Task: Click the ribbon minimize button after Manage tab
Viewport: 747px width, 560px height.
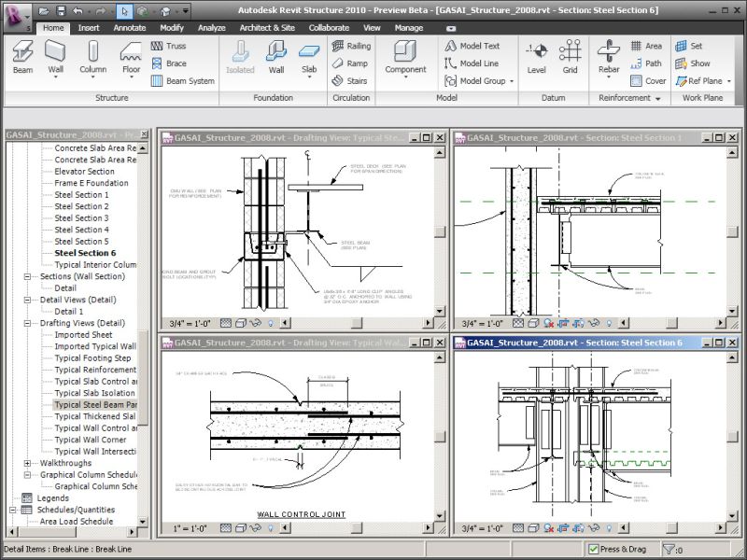Action: pyautogui.click(x=451, y=28)
